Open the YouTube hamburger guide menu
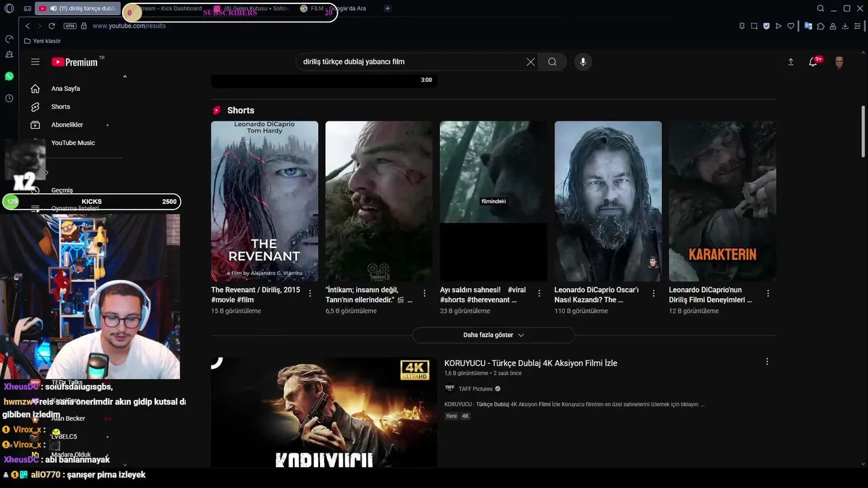 [x=35, y=62]
